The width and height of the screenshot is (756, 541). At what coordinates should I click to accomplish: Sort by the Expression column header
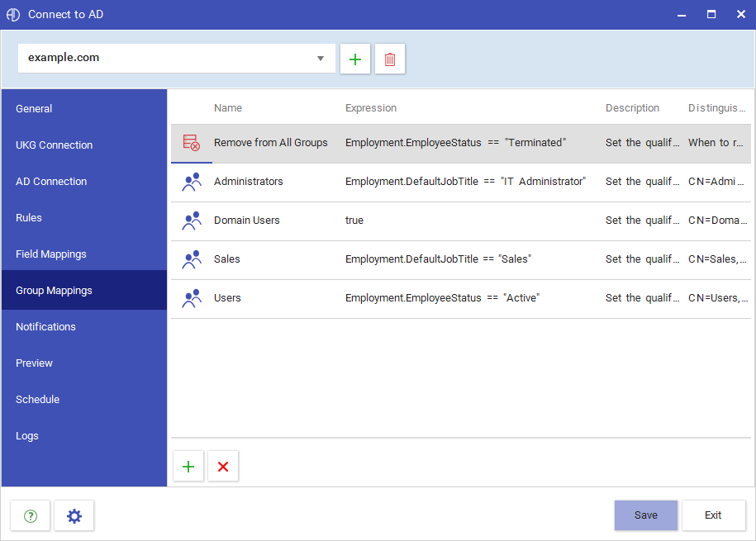[371, 108]
